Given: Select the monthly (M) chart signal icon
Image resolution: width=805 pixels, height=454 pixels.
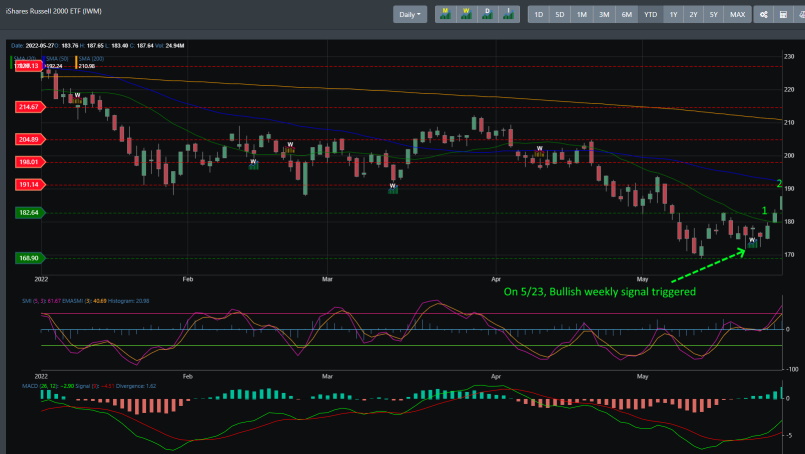Looking at the screenshot, I should click(x=445, y=14).
